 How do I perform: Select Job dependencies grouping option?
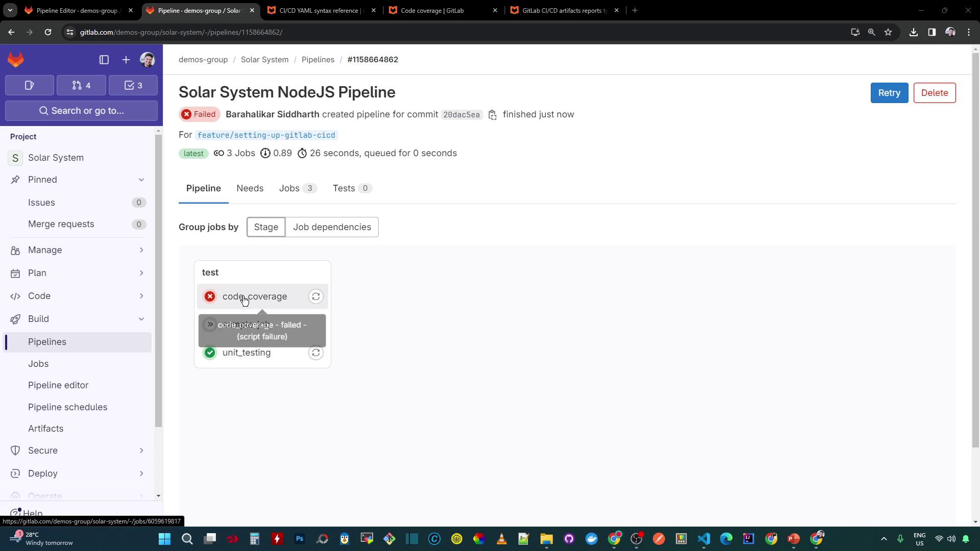pyautogui.click(x=332, y=227)
